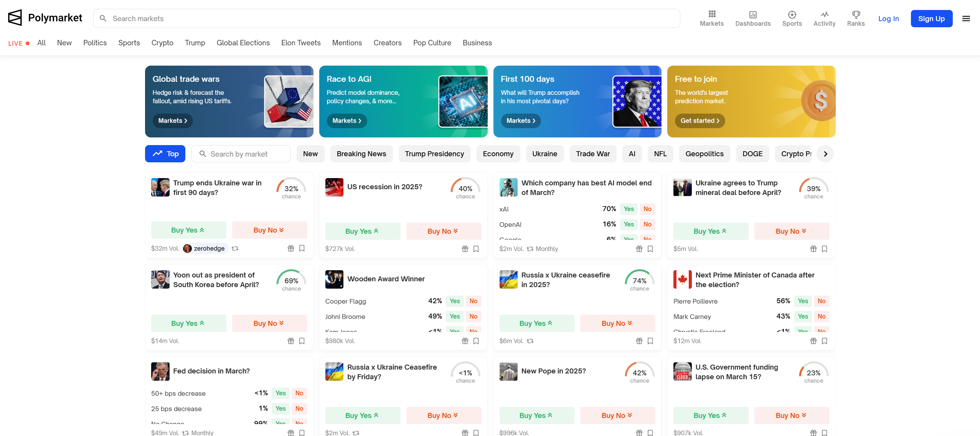Bookmark best AI model market
Viewport: 980px width, 436px height.
pos(650,249)
